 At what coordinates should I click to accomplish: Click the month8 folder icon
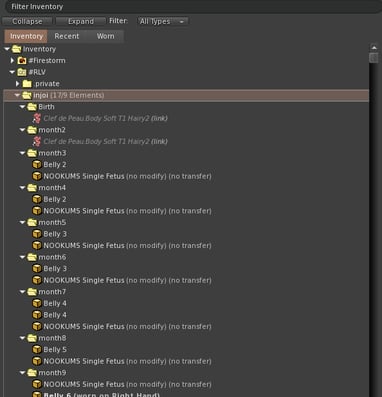coord(32,338)
